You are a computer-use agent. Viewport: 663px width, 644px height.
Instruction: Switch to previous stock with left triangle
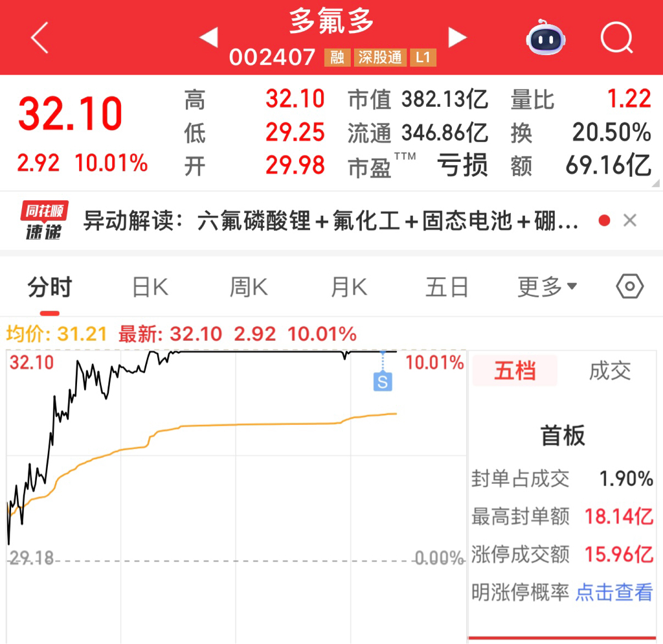(x=209, y=37)
